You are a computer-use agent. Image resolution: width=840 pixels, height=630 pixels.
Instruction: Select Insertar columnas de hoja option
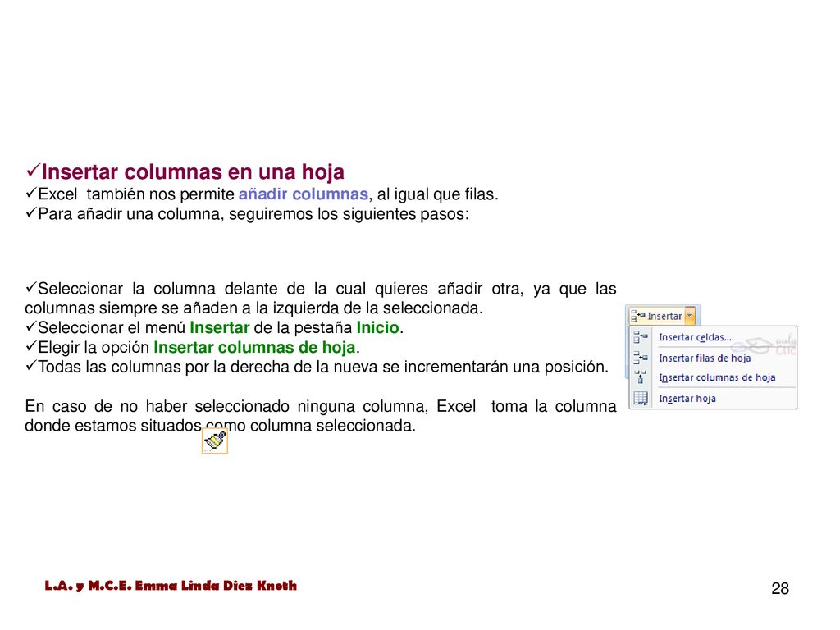tap(717, 377)
